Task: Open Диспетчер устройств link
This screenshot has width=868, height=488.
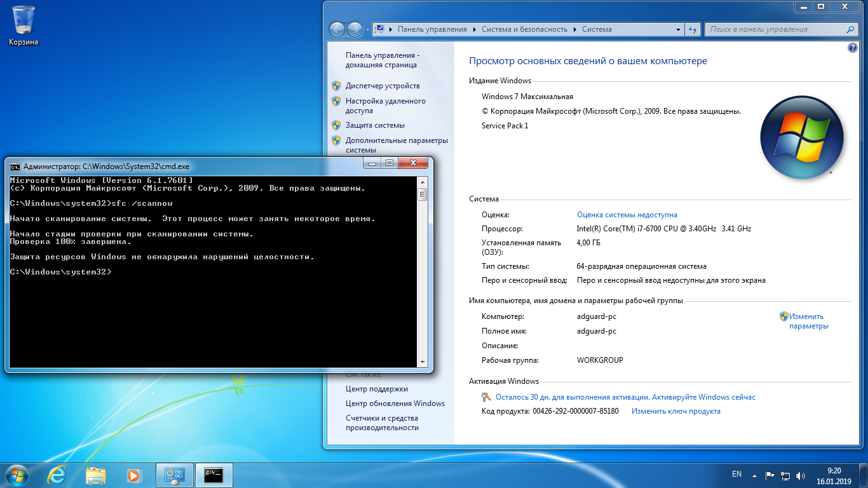Action: [x=383, y=86]
